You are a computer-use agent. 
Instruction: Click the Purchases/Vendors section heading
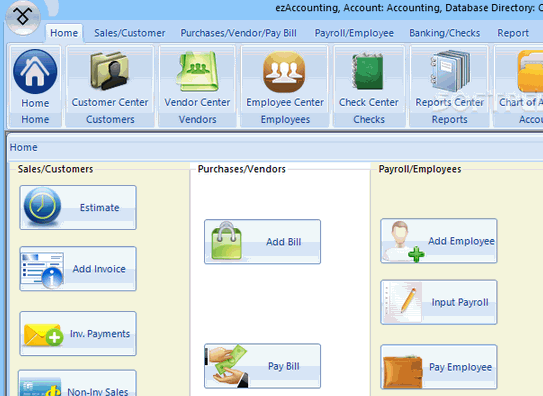click(242, 169)
